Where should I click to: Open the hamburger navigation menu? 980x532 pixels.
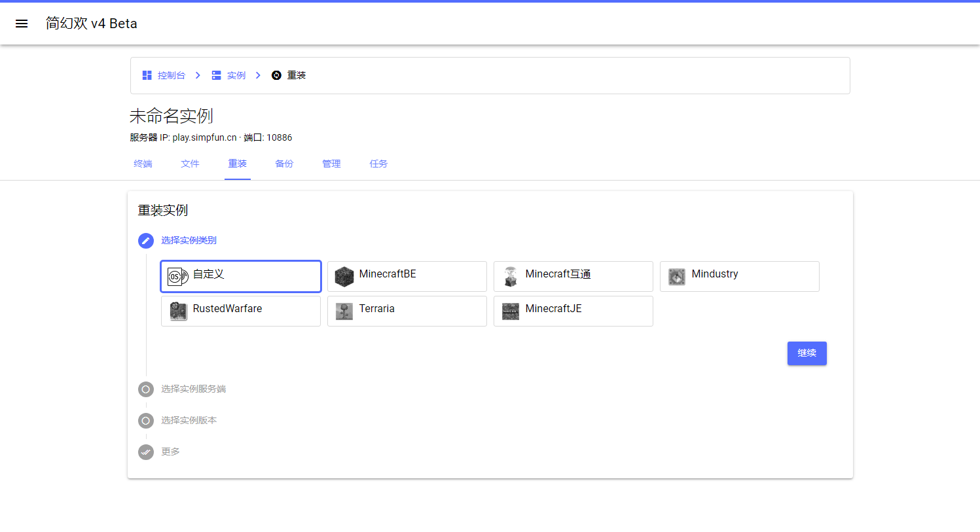(22, 24)
